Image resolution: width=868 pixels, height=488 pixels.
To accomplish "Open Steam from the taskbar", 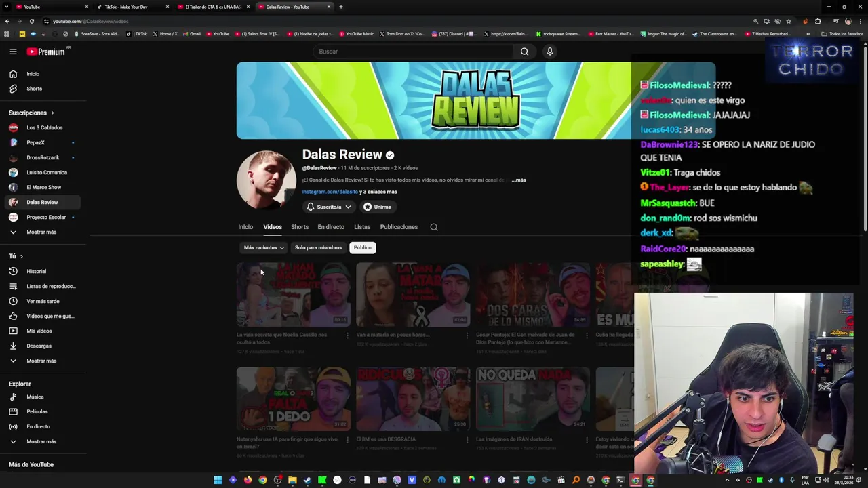I will click(x=307, y=480).
